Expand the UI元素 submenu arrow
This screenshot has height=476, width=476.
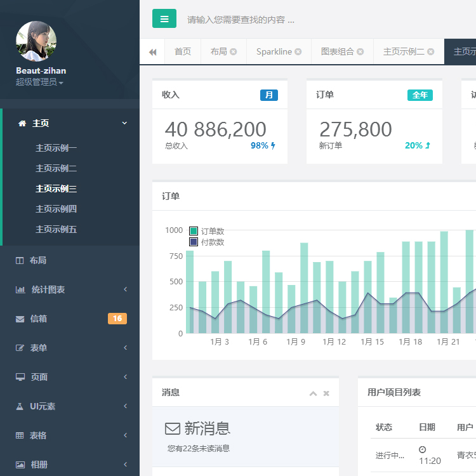click(x=126, y=406)
